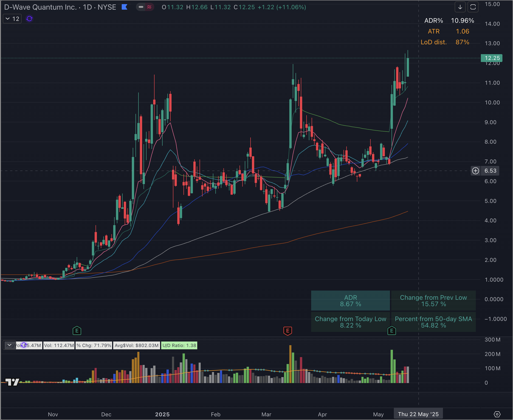Click the download arrow icon near top right
The height and width of the screenshot is (420, 513).
pyautogui.click(x=460, y=7)
